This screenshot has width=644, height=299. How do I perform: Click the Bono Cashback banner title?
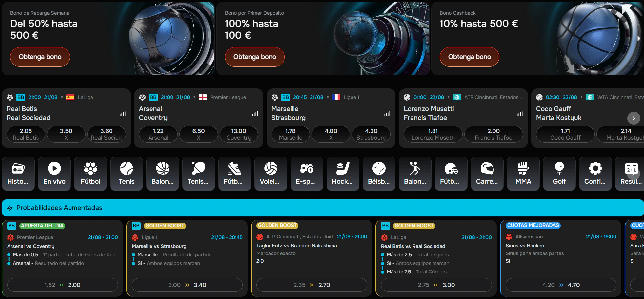458,13
